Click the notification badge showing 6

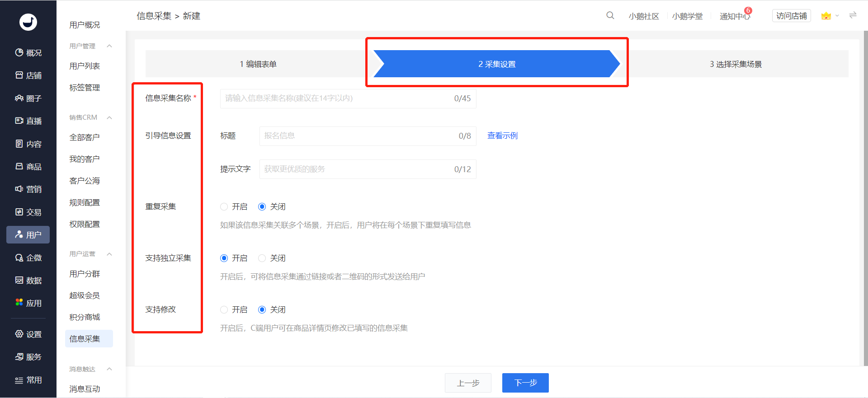748,10
